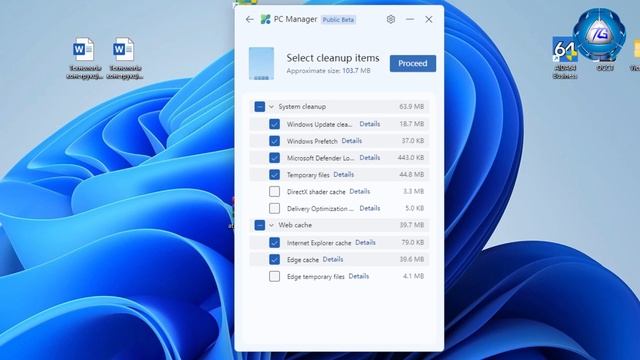Click the 63.9 MB System cleanup size
This screenshot has width=640, height=360.
[411, 107]
